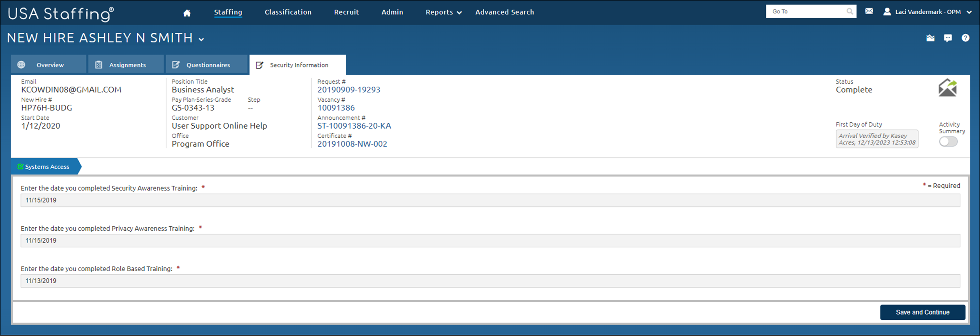Screen dimensions: 980x336
Task: Click the Privacy Awareness Training date field
Action: coord(490,241)
